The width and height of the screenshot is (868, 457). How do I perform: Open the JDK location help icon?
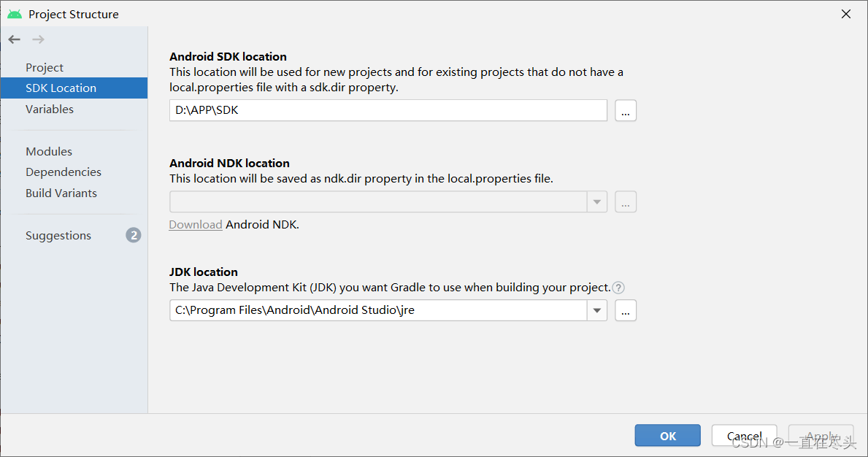618,288
